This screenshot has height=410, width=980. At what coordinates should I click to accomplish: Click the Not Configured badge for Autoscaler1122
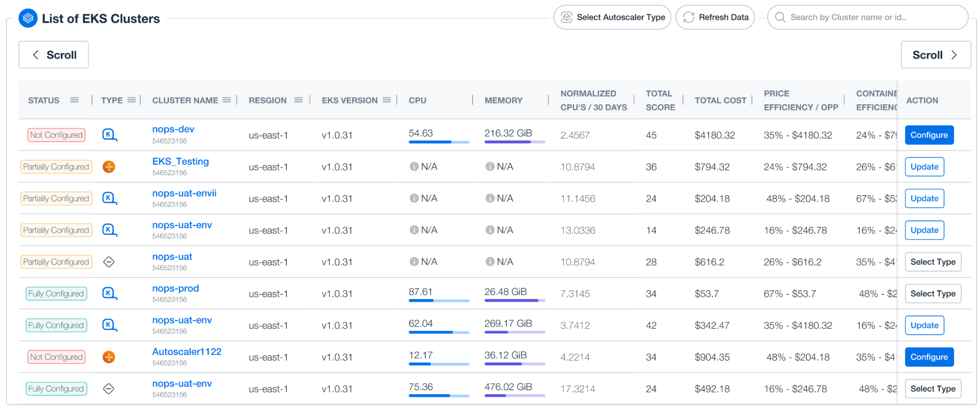[x=56, y=357]
